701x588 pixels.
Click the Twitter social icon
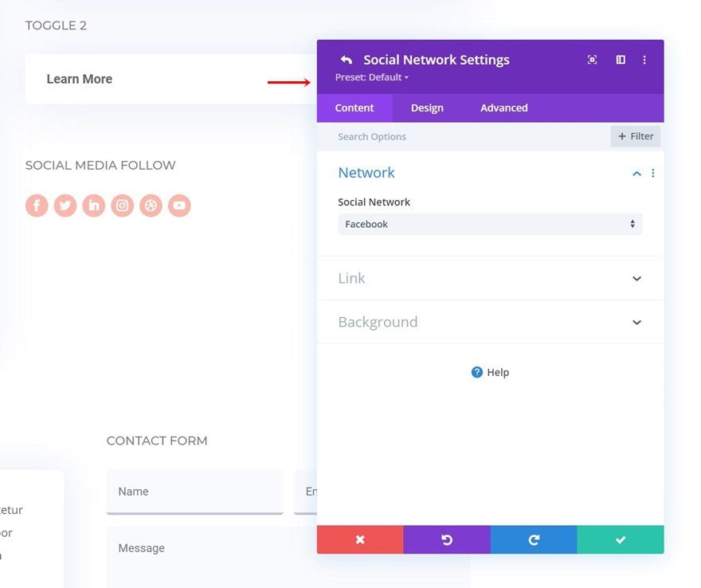[x=65, y=206]
